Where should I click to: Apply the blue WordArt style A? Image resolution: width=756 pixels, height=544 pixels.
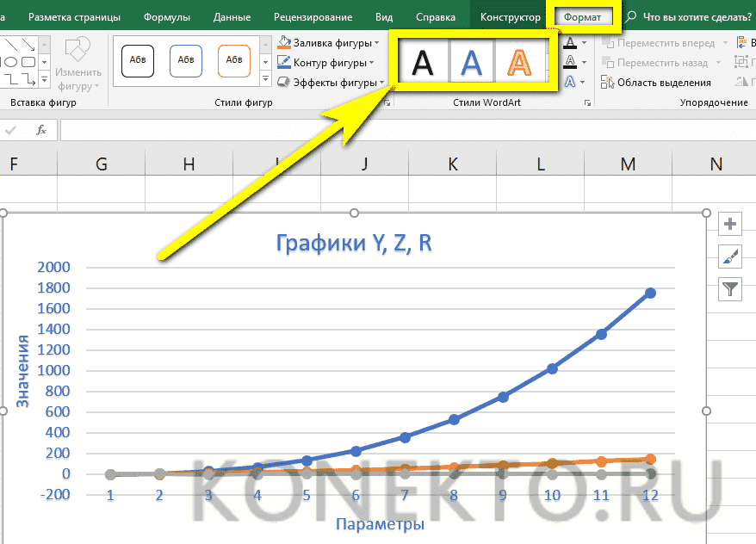pos(471,62)
